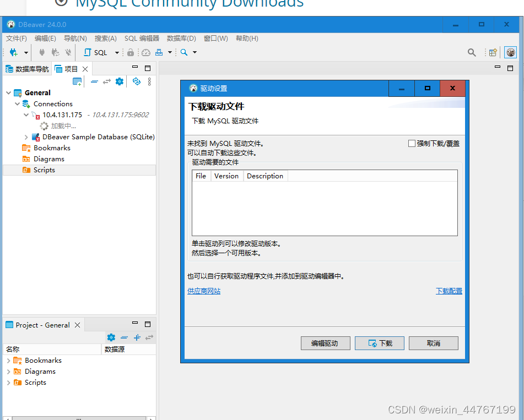The image size is (524, 420).
Task: Open the 搜索(A) menu
Action: click(x=106, y=39)
